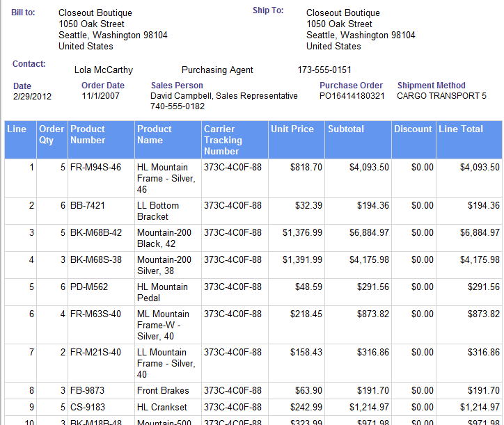Click the Shipment Method label
504x425 pixels.
click(x=432, y=86)
